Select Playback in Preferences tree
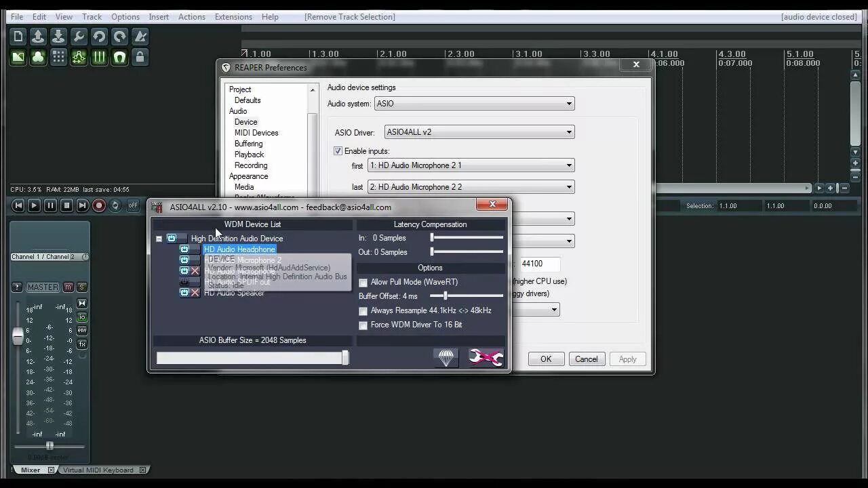 (249, 155)
